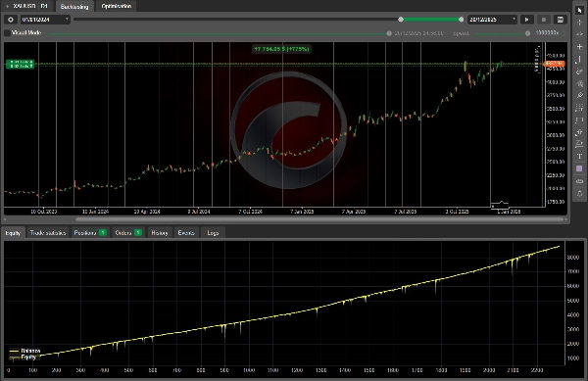The width and height of the screenshot is (588, 381).
Task: Open backtesting settings gear icon
Action: point(11,20)
